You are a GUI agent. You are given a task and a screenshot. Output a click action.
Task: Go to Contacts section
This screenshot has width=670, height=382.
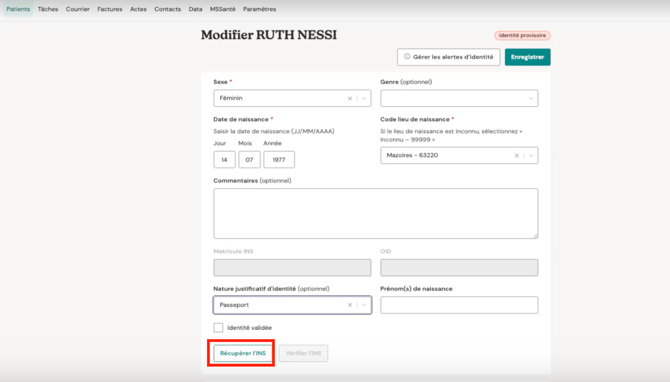(168, 9)
